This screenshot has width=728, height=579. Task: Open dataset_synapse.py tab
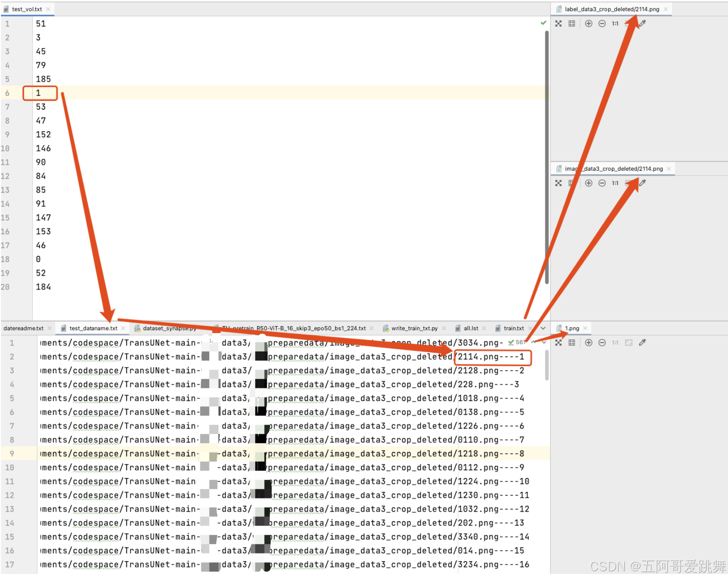[169, 328]
